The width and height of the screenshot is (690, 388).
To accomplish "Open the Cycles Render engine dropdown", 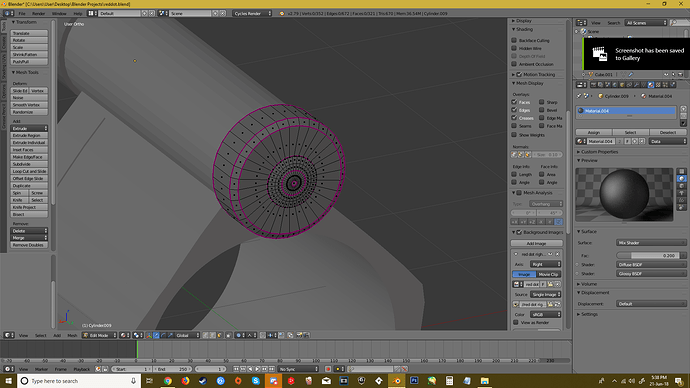I will [252, 13].
